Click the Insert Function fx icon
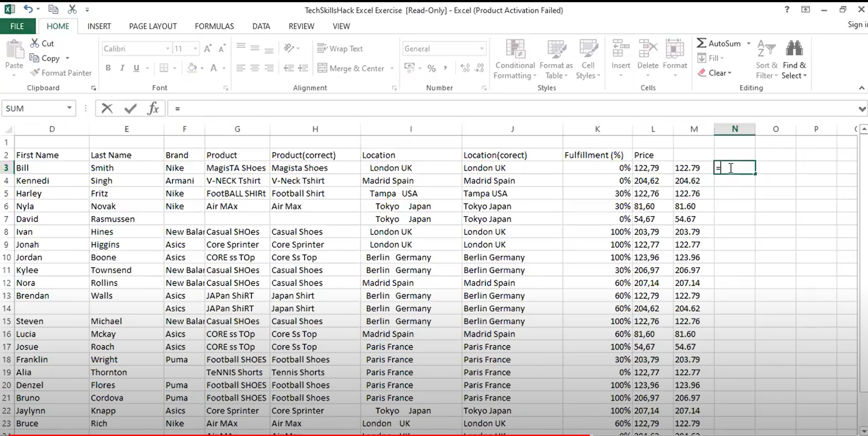Screen dimensions: 868x436 point(153,108)
